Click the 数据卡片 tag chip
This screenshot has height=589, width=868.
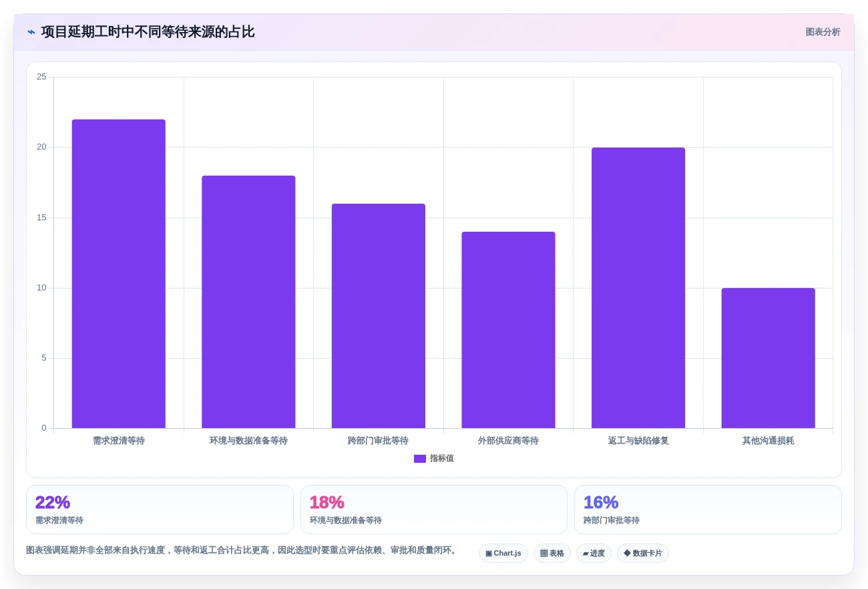(x=643, y=554)
